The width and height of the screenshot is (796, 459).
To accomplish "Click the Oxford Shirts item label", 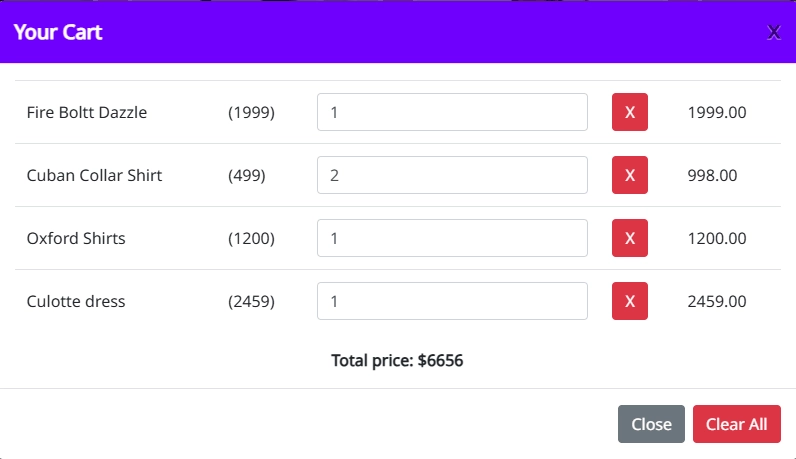I will point(76,238).
